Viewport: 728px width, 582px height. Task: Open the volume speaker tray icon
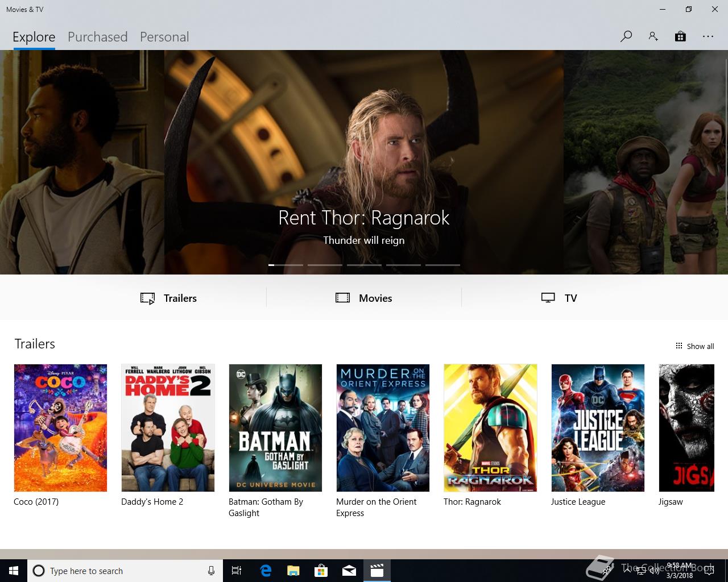[654, 571]
